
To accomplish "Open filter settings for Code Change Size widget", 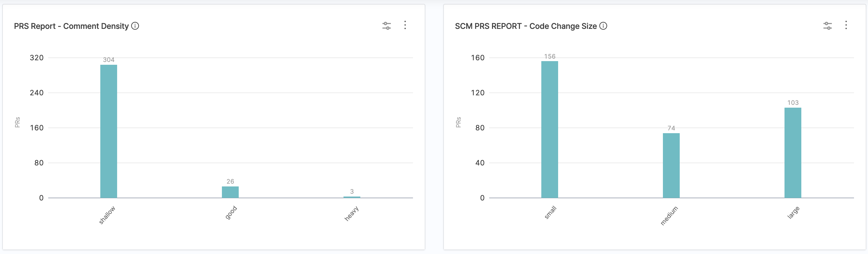I will pos(828,26).
